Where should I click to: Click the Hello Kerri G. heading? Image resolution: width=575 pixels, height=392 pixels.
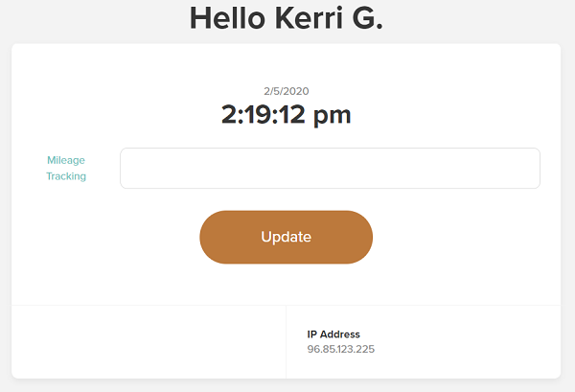pyautogui.click(x=286, y=18)
